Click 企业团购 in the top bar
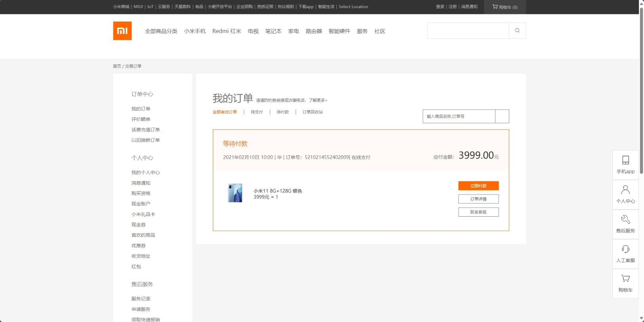644x322 pixels. coord(245,7)
